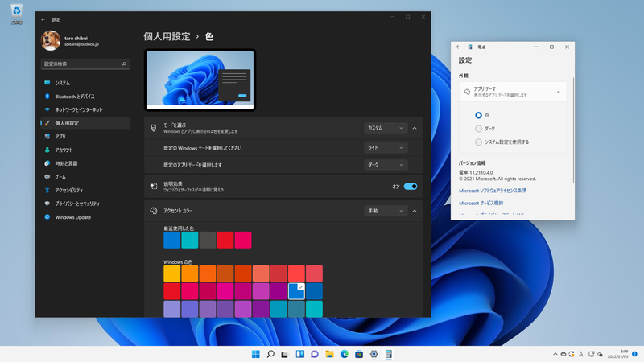This screenshot has height=362, width=644.
Task: Open the notification count badge
Action: click(x=634, y=354)
